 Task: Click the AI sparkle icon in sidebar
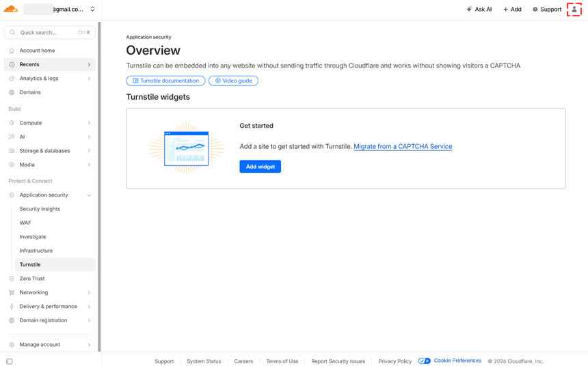pyautogui.click(x=12, y=137)
